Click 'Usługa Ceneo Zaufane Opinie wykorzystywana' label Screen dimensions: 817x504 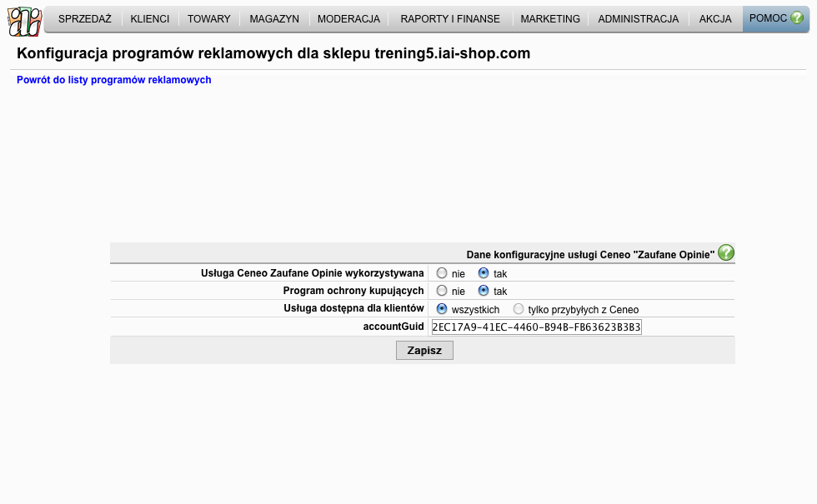pyautogui.click(x=313, y=273)
